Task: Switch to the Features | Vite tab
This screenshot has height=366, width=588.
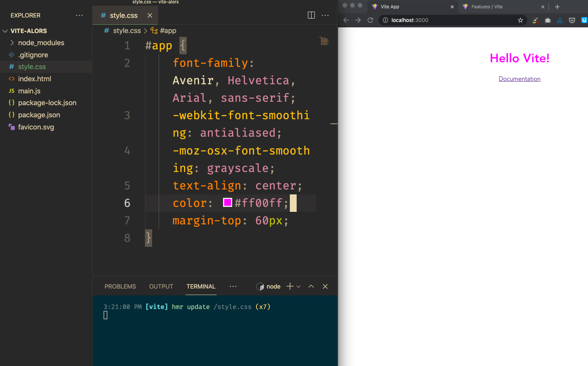Action: coord(503,7)
